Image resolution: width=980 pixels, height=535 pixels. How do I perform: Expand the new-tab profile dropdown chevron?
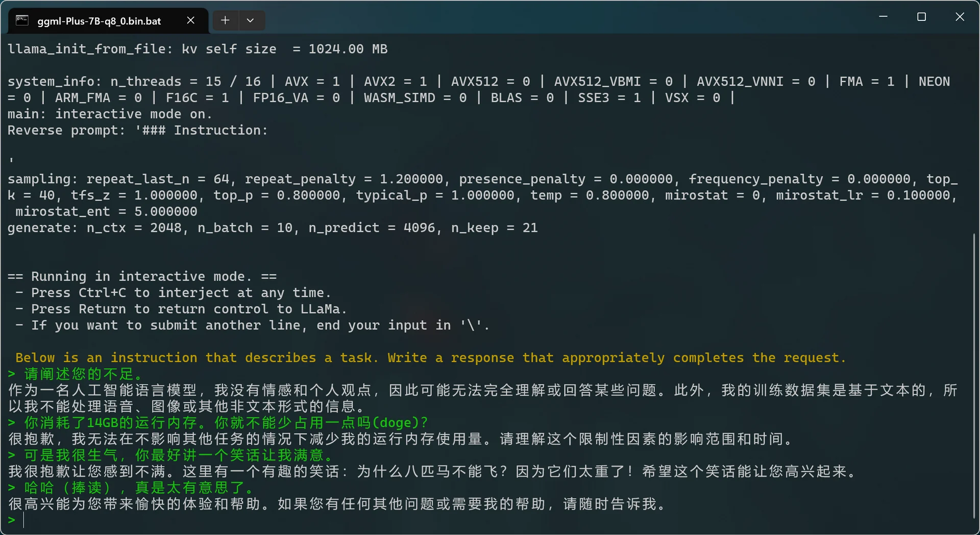pyautogui.click(x=250, y=20)
